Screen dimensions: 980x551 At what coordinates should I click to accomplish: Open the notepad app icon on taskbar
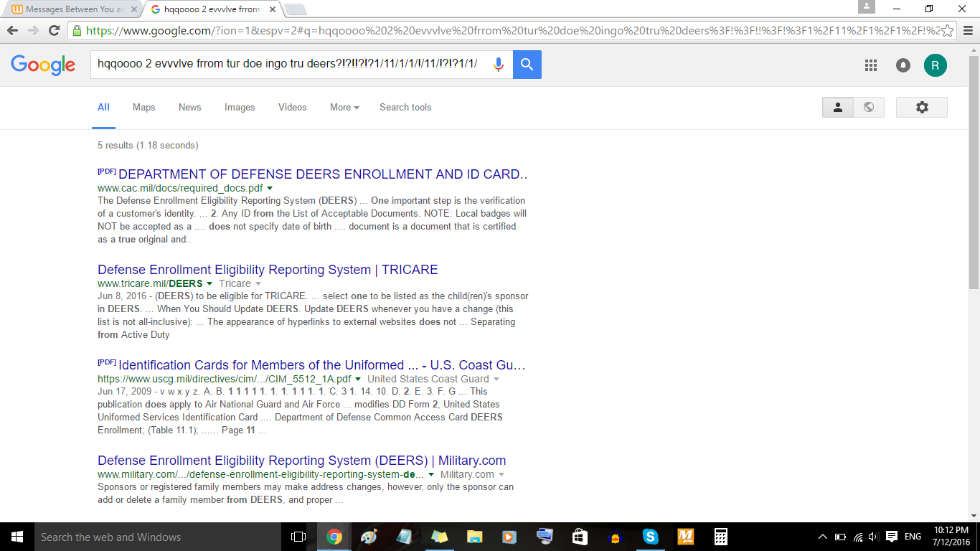(403, 537)
